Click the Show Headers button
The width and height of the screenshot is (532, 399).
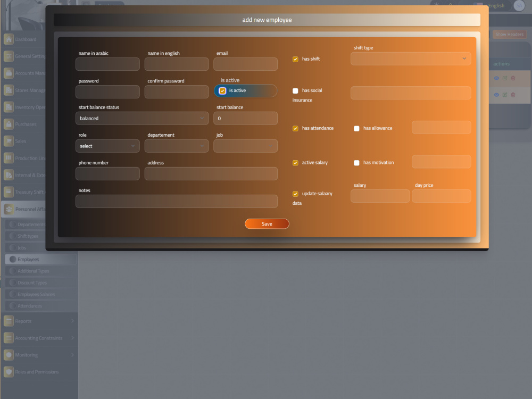pos(509,34)
